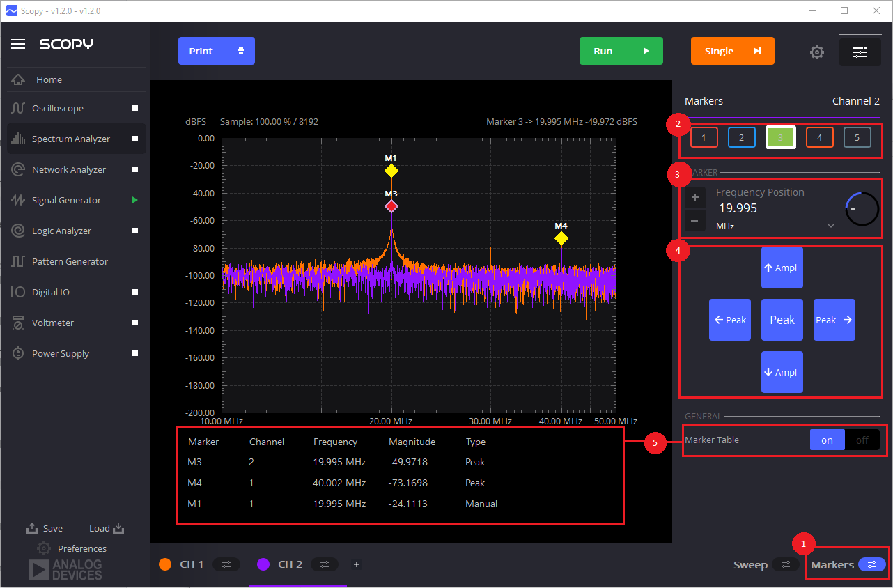The image size is (893, 588).
Task: Click the Signal Generator icon
Action: click(18, 200)
